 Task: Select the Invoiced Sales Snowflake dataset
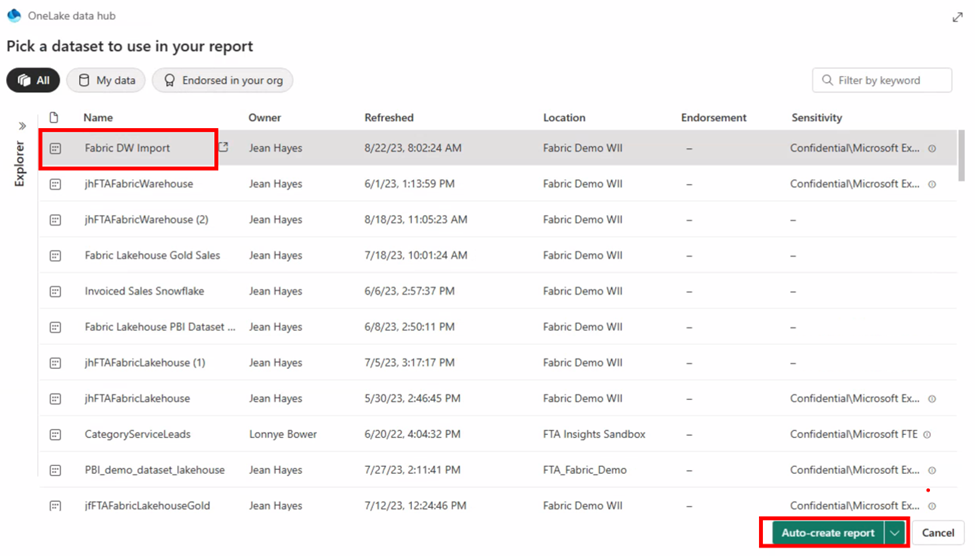click(144, 291)
